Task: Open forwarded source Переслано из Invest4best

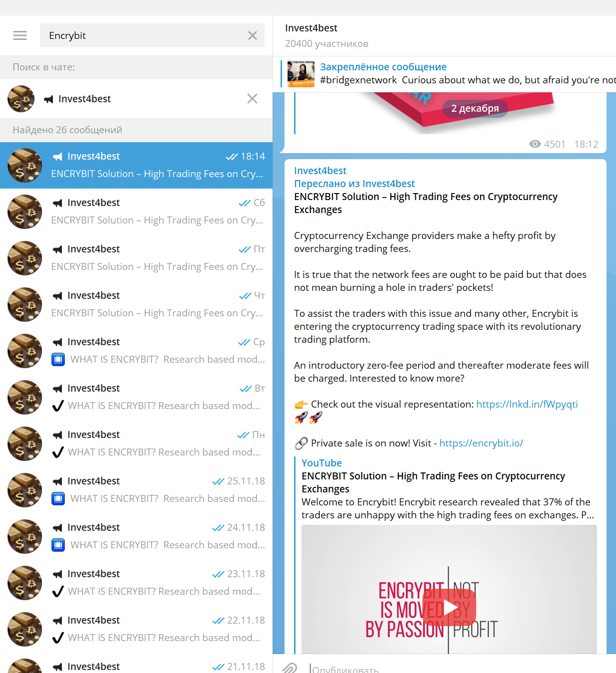Action: (x=354, y=184)
